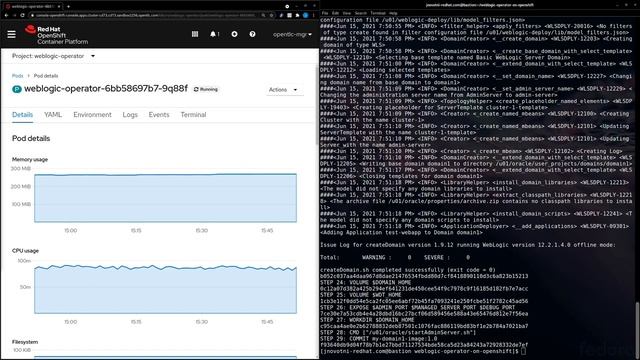The image size is (640, 360).
Task: Open the application launcher grid icon
Action: [195, 34]
